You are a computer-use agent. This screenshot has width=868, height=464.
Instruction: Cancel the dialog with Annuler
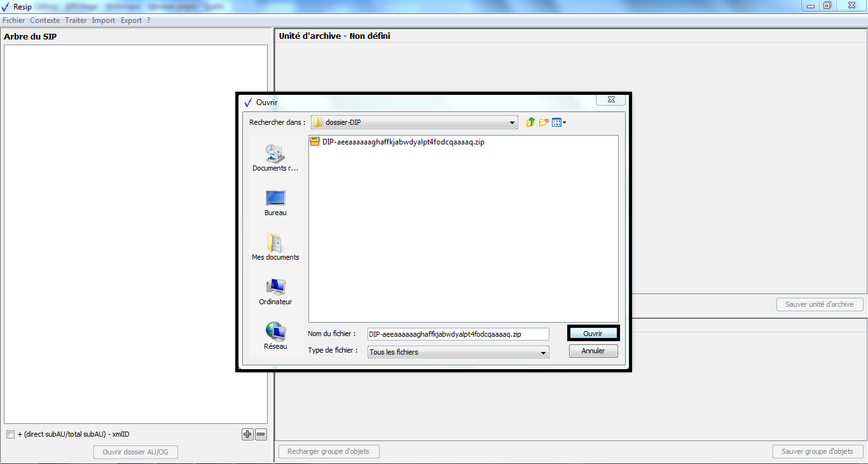593,351
